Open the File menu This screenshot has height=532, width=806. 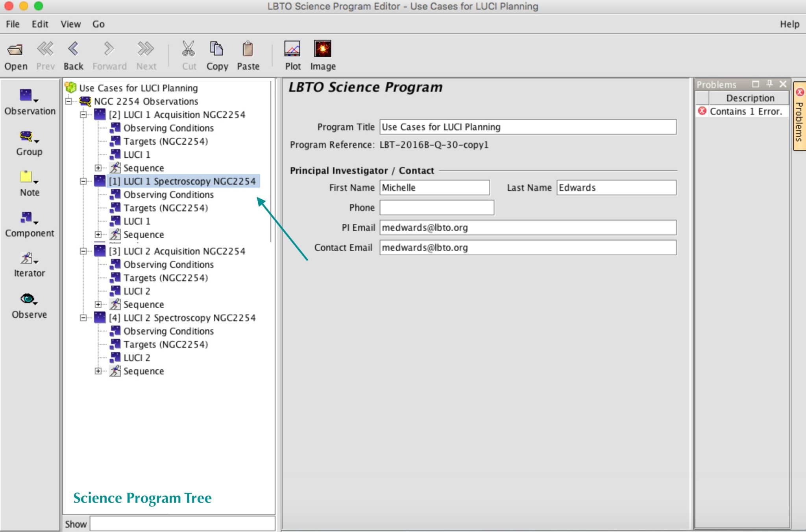click(13, 24)
